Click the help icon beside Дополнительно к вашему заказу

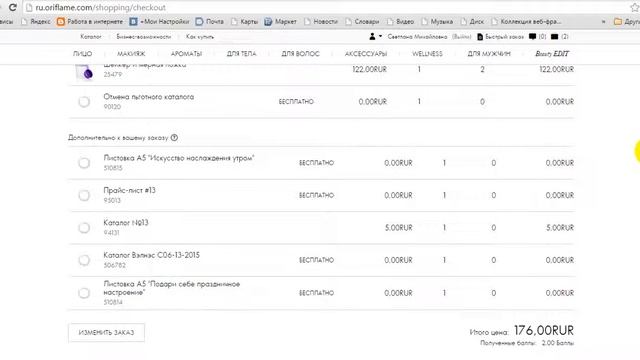point(174,138)
